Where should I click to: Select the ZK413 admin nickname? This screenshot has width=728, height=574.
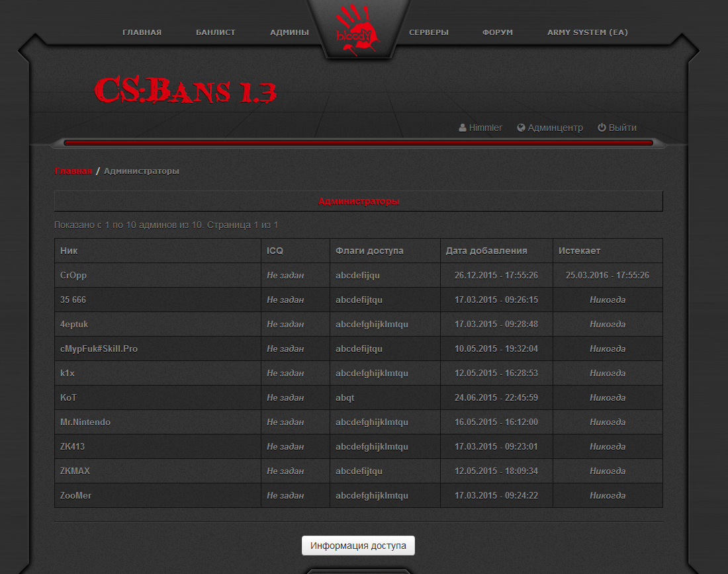click(72, 446)
